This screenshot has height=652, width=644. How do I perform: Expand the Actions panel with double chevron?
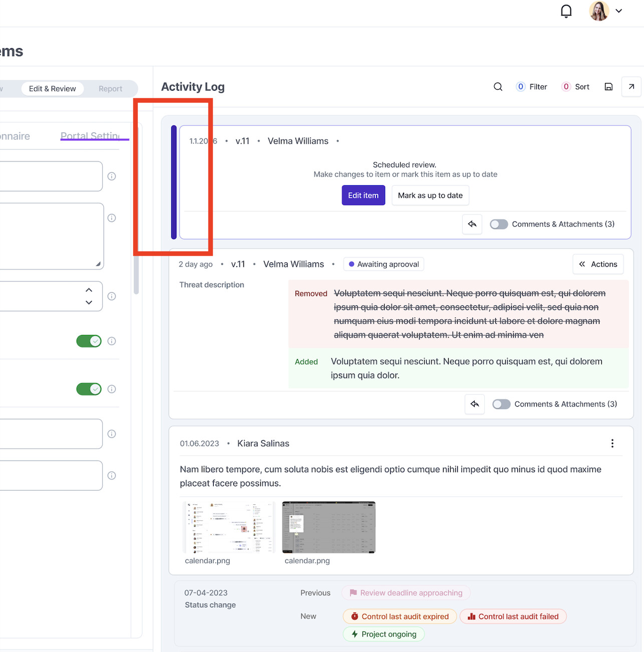(x=598, y=264)
